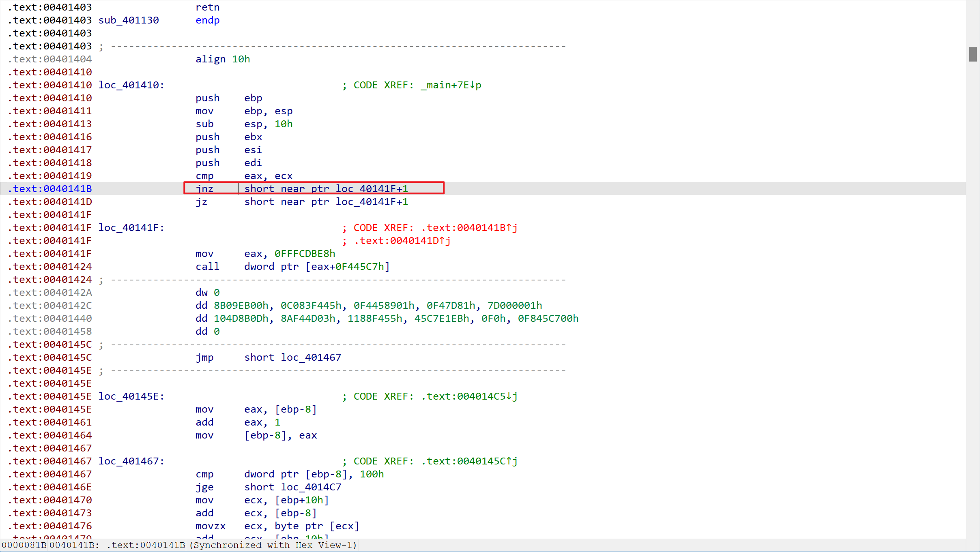Click the call dword ptr [eax+0F445C7h] line
The image size is (980, 552).
[x=292, y=267]
